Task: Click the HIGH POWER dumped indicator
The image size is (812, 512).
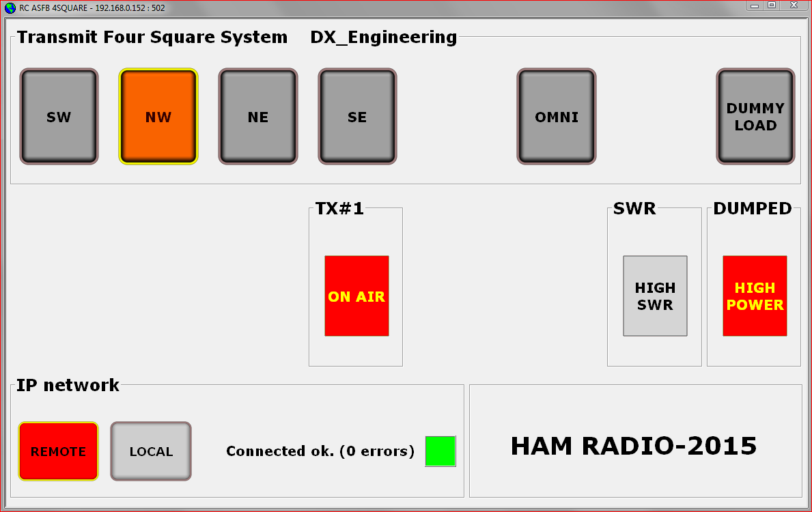Action: (755, 296)
